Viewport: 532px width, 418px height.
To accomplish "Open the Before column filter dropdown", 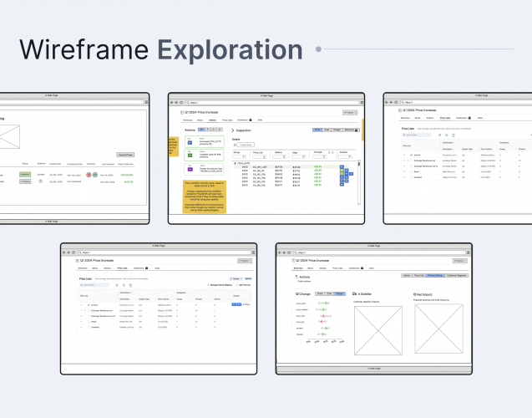I will click(279, 156).
